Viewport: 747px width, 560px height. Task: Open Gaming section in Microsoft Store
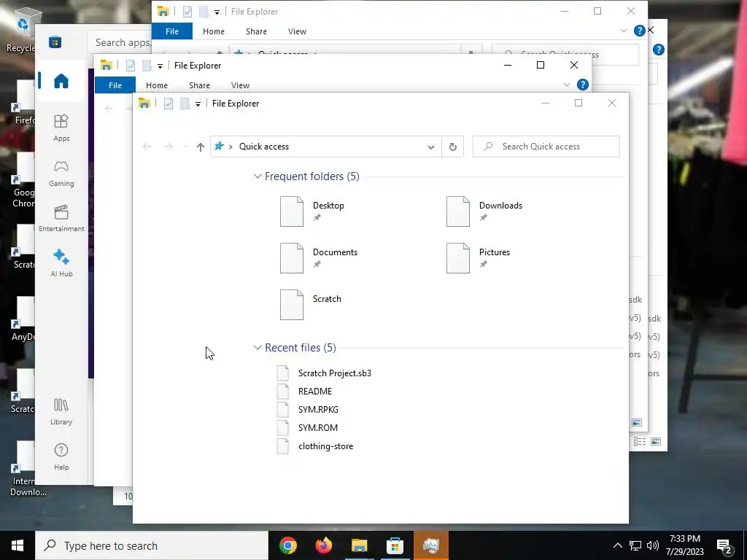(61, 173)
